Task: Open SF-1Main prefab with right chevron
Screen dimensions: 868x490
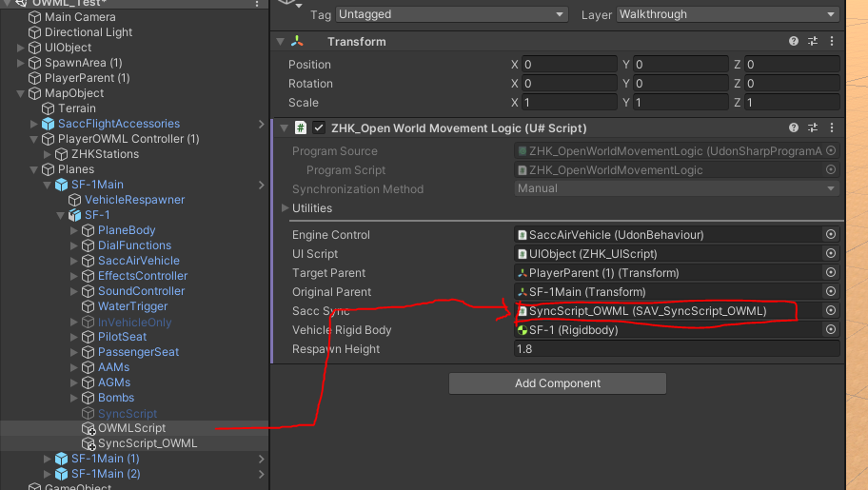Action: point(262,185)
